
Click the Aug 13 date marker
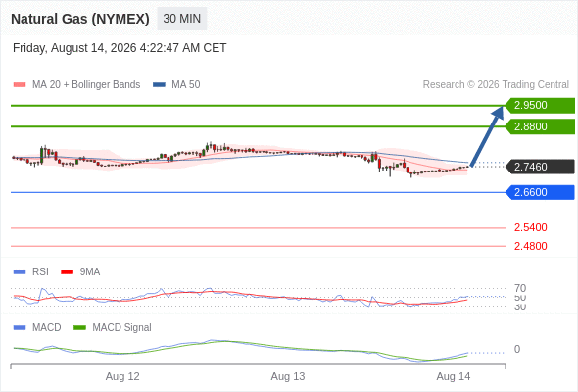pyautogui.click(x=288, y=376)
